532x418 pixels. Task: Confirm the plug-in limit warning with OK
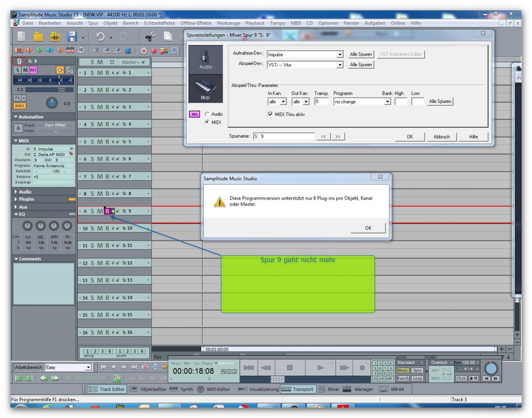tap(368, 228)
